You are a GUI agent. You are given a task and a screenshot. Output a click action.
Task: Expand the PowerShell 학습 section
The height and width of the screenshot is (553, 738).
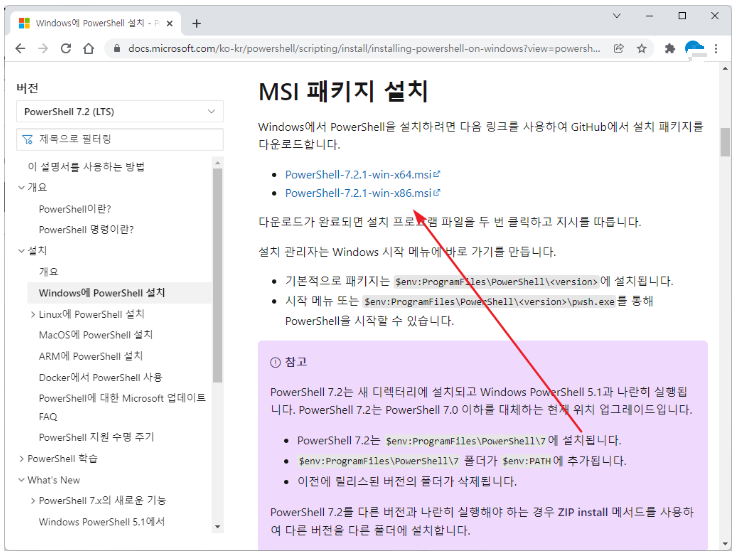pos(21,458)
